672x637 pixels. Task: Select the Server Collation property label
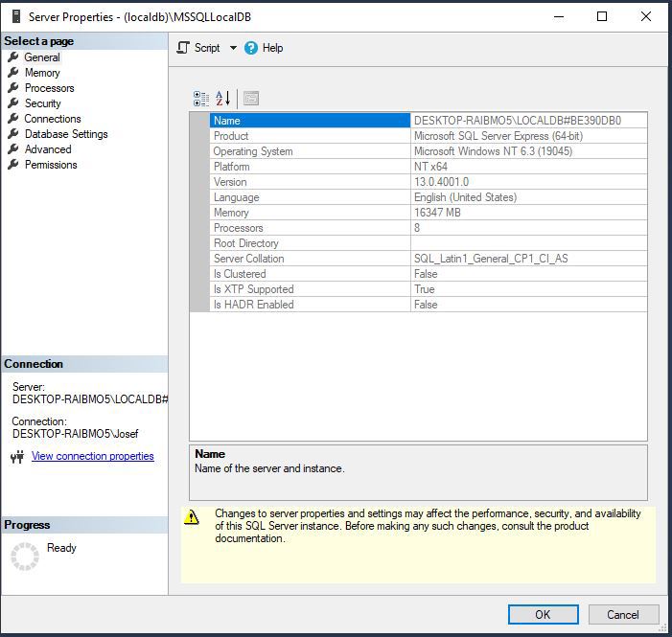pyautogui.click(x=249, y=259)
